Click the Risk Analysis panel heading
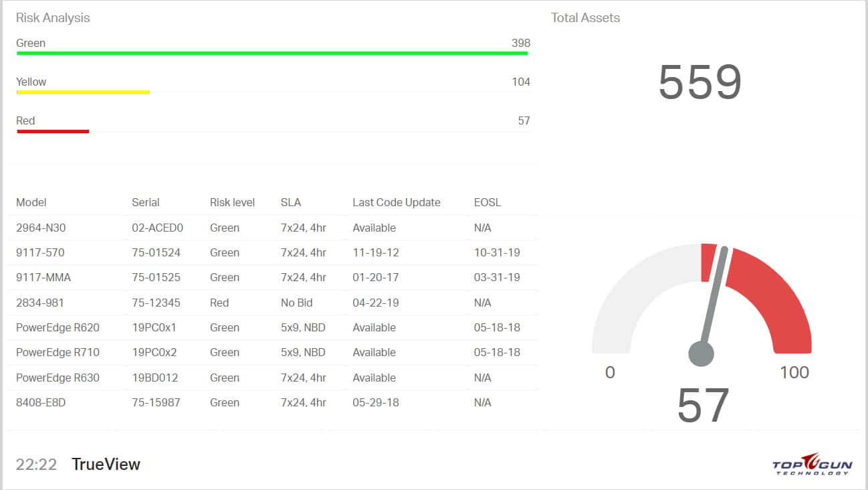The width and height of the screenshot is (868, 490). [53, 18]
